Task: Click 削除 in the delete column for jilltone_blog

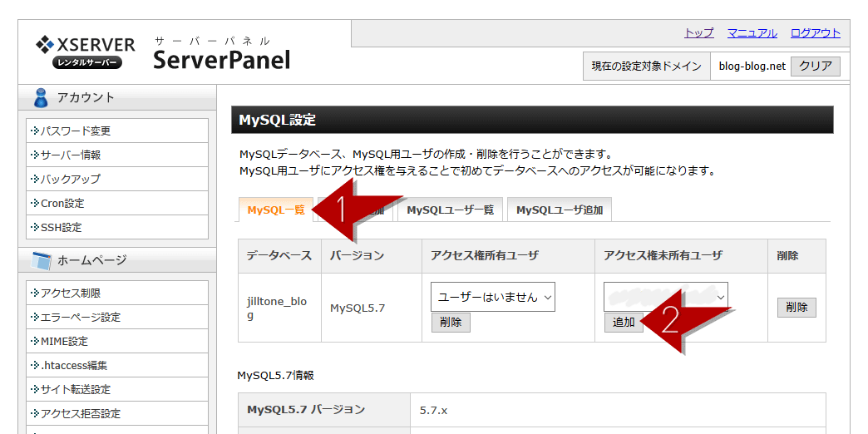Action: [796, 308]
